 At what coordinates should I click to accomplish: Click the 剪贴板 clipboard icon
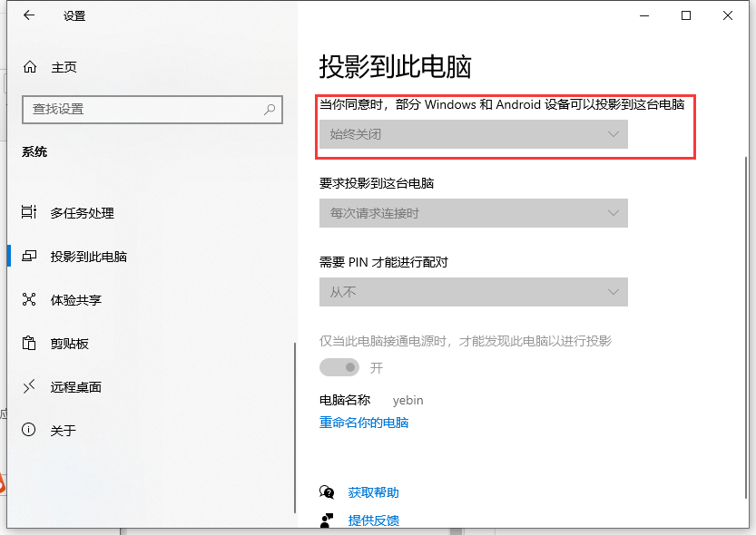[29, 344]
